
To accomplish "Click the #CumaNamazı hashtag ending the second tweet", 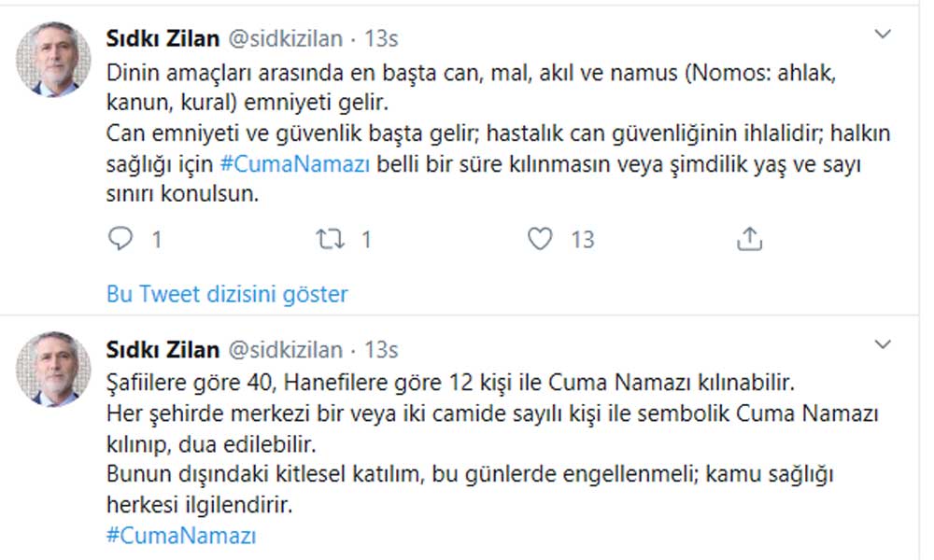I will tap(181, 536).
